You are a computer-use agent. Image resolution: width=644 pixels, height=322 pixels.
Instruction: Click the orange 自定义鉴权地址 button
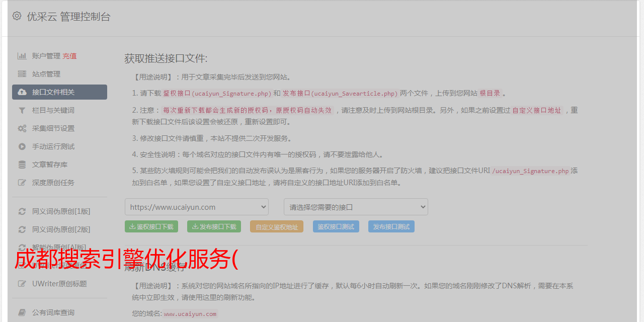pyautogui.click(x=277, y=226)
